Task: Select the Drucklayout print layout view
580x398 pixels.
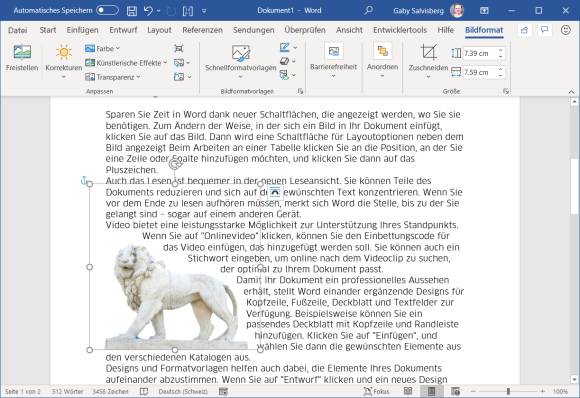Action: (x=431, y=391)
